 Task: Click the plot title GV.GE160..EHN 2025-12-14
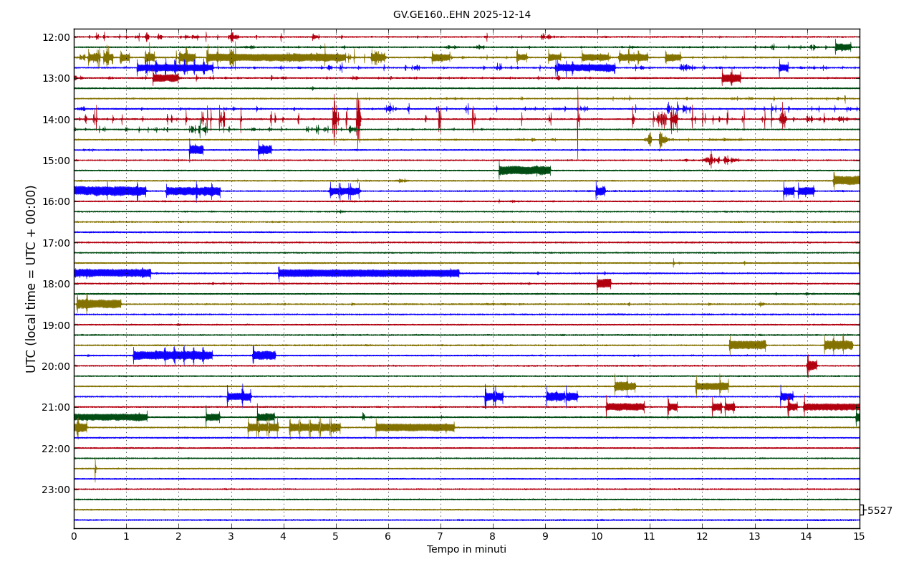click(x=461, y=15)
